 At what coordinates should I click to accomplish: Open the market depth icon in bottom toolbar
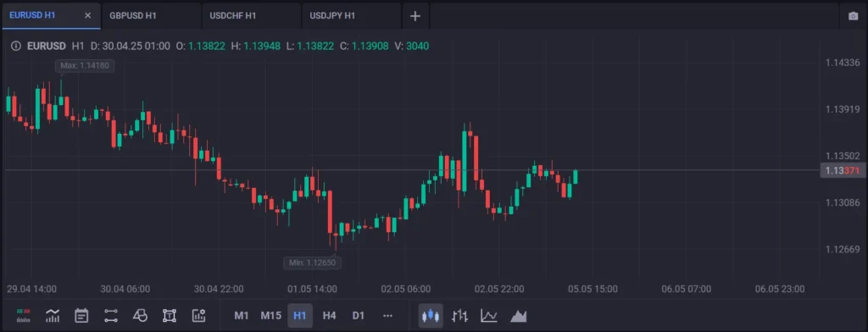[x=23, y=316]
